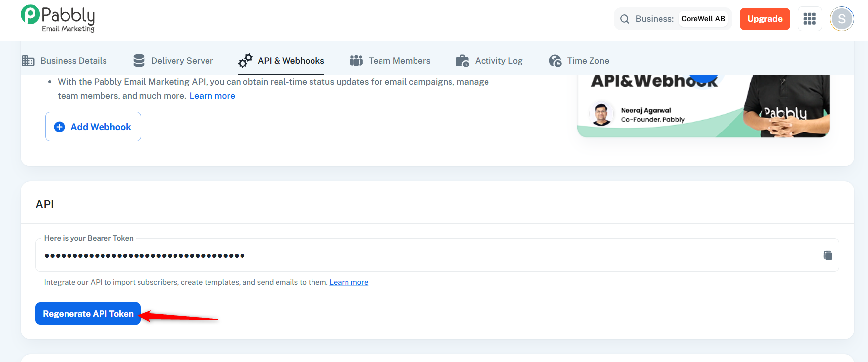Open the apps grid menu icon

[x=809, y=19]
